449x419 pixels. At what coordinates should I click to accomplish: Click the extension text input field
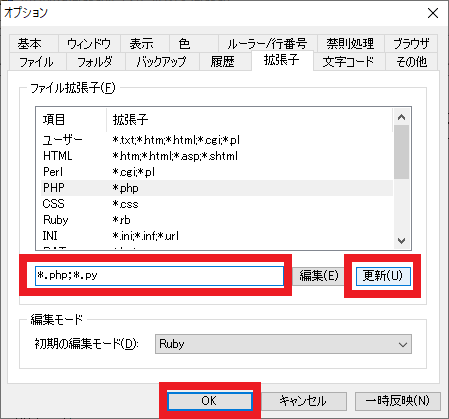click(159, 276)
